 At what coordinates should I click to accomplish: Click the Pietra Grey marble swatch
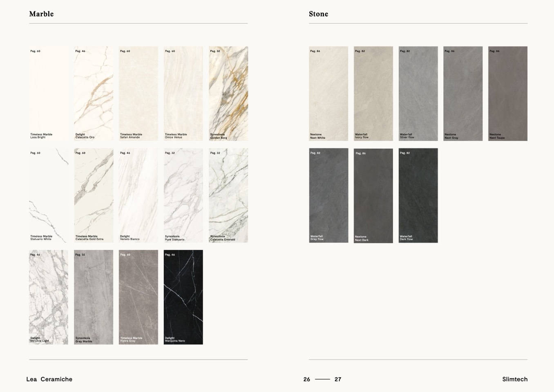tap(138, 297)
